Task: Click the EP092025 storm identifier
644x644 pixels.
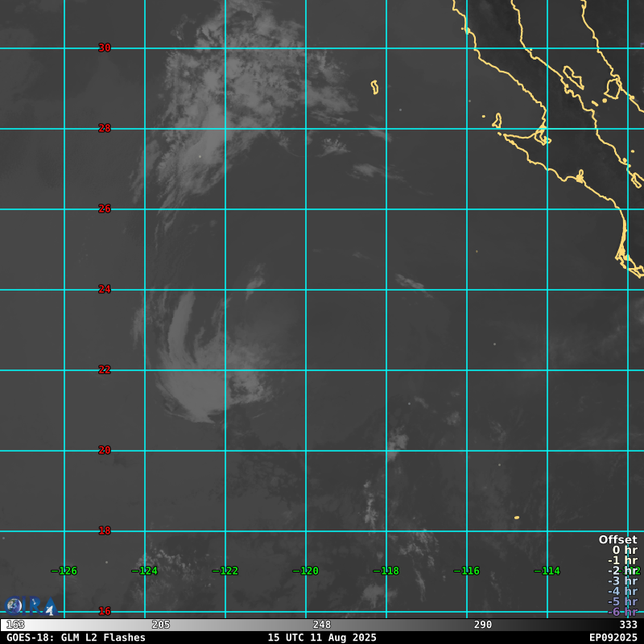Action: click(x=613, y=638)
